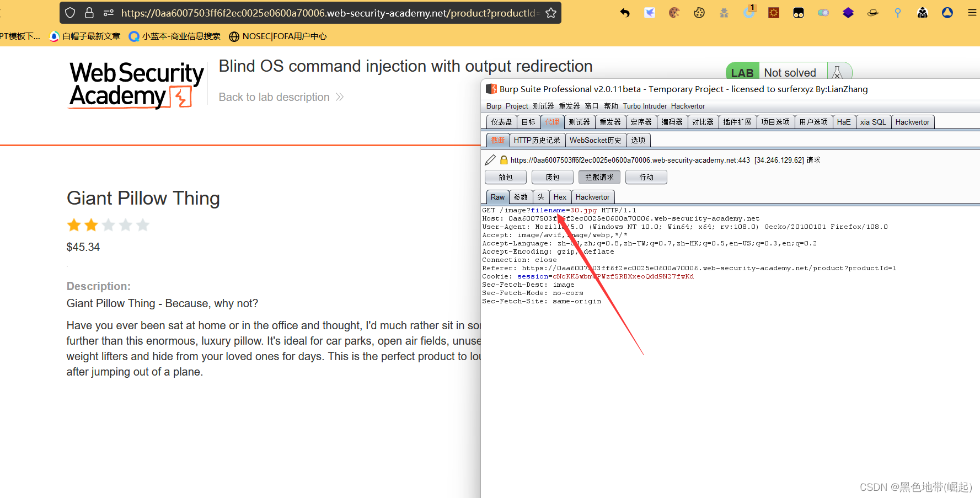
Task: Open the Turbo Intruder menu
Action: pos(645,106)
